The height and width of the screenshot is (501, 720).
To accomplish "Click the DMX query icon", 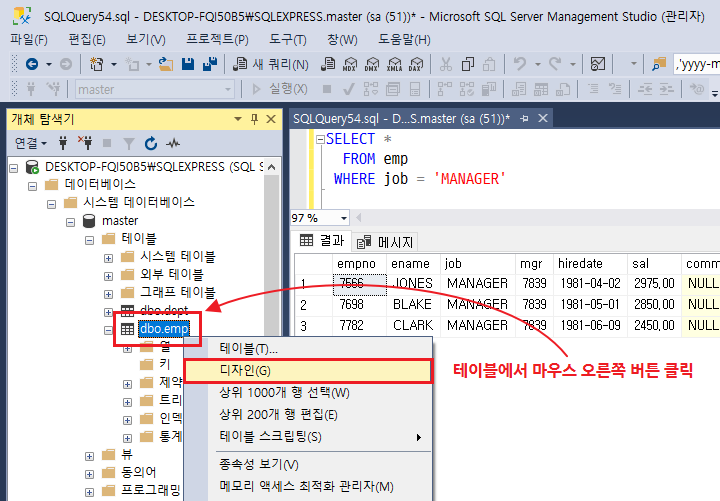I will pos(372,64).
